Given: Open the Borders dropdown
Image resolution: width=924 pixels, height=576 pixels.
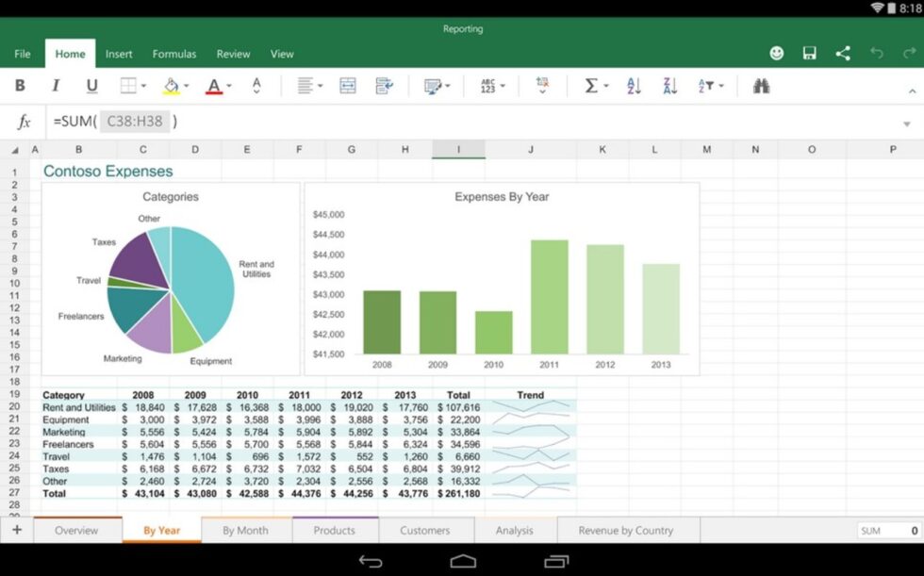Looking at the screenshot, I should tap(141, 86).
